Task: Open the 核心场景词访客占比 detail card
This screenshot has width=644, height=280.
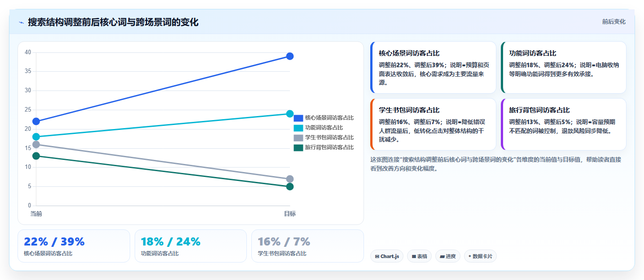Action: tap(433, 68)
